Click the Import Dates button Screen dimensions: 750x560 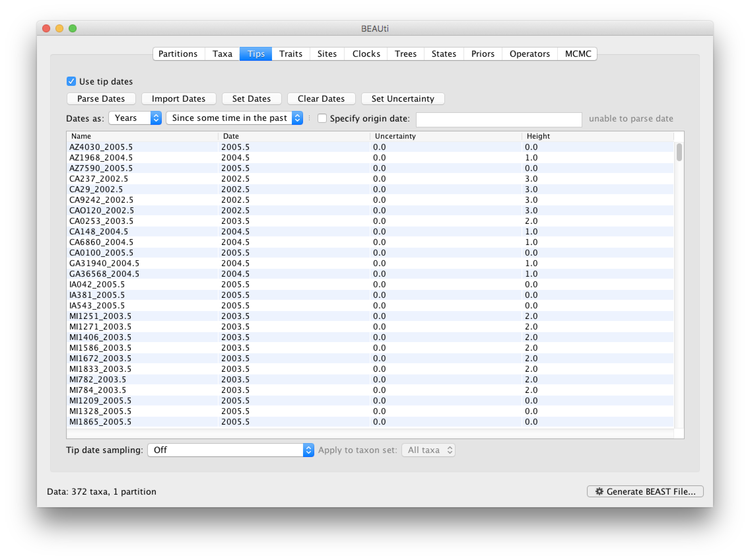coord(179,99)
